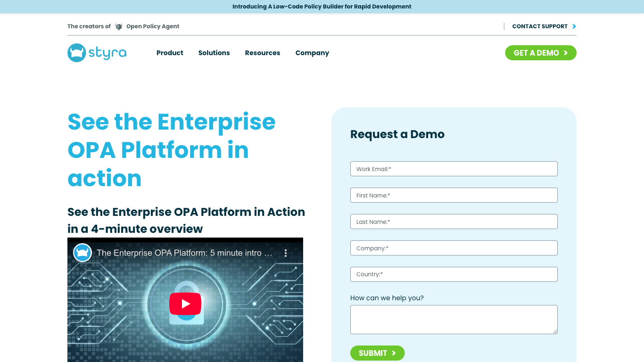This screenshot has height=362, width=644.
Task: Click the "How can we help you?" label
Action: pyautogui.click(x=387, y=298)
